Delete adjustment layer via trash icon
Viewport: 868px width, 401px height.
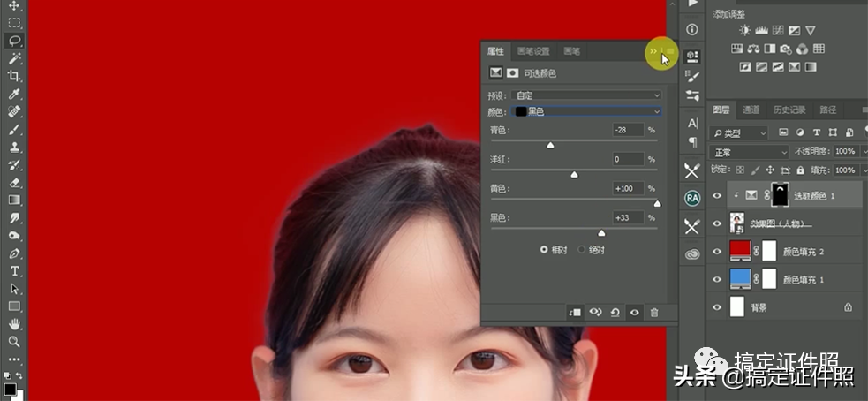click(x=654, y=313)
